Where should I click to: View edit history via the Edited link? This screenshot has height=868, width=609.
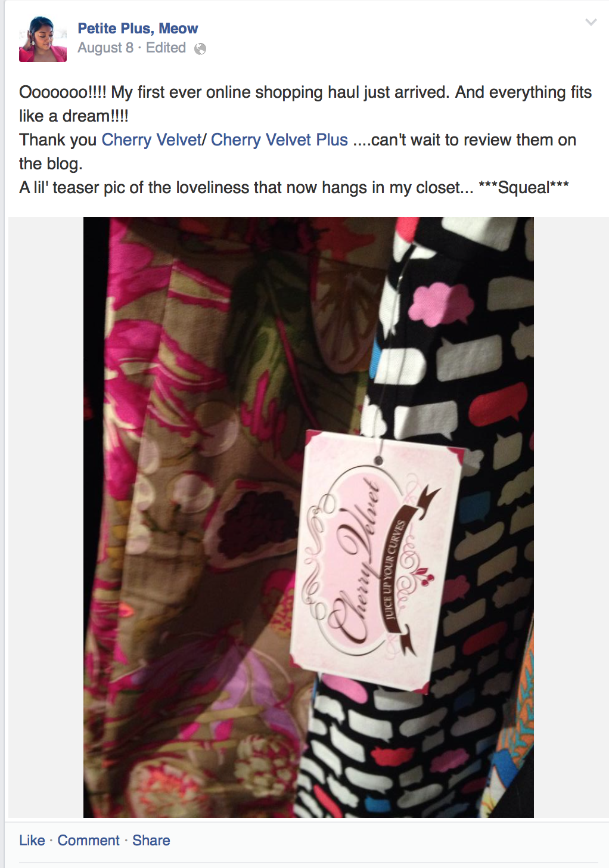(x=166, y=48)
